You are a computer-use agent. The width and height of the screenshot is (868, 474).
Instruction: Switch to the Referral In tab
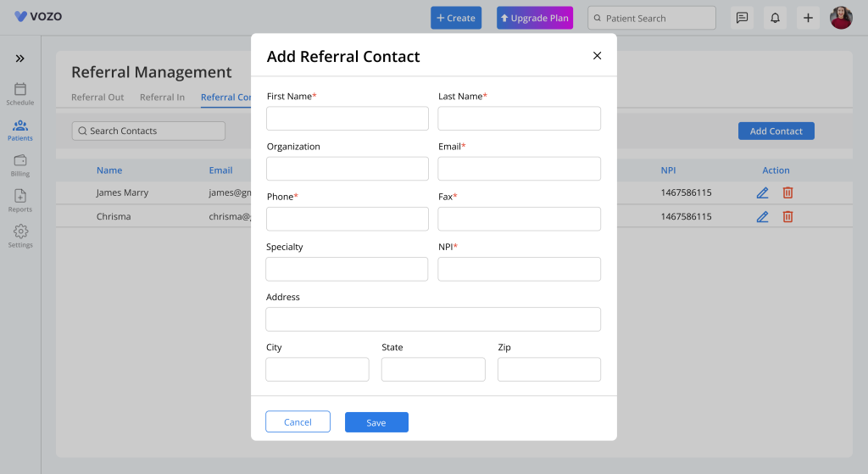162,98
